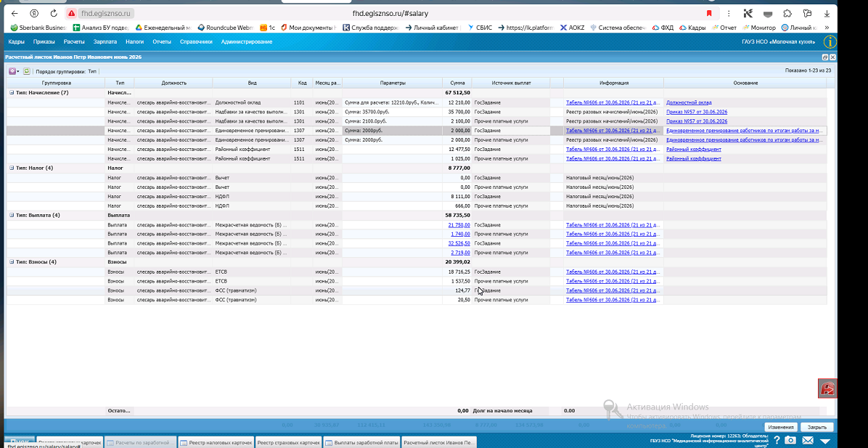This screenshot has height=448, width=868.
Task: Open the Приказы menu
Action: (x=44, y=41)
